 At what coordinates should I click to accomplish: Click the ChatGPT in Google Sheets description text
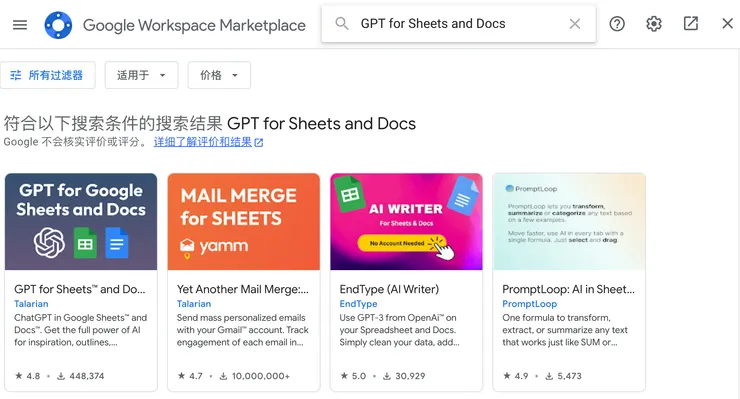(80, 330)
